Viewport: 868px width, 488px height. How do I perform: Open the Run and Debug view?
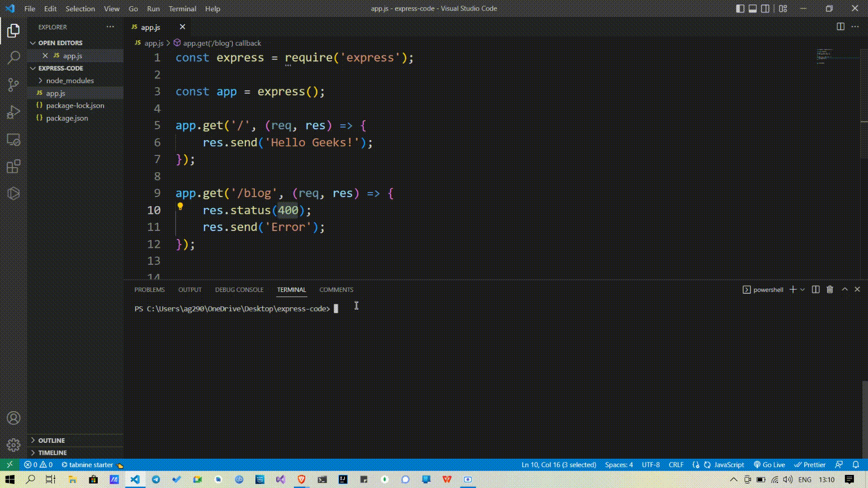tap(14, 112)
